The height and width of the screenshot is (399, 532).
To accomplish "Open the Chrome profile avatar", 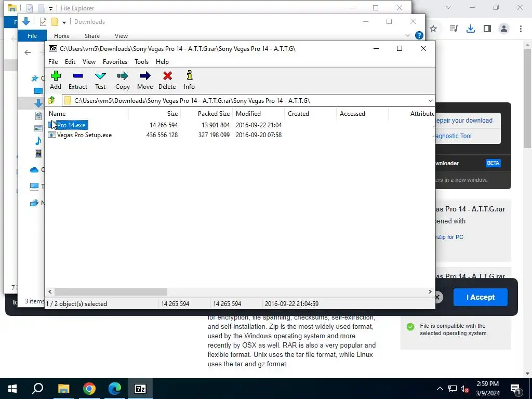I will [x=504, y=29].
